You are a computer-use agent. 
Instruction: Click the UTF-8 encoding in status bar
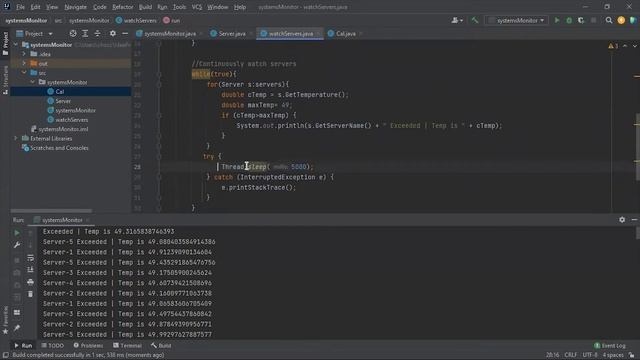590,355
